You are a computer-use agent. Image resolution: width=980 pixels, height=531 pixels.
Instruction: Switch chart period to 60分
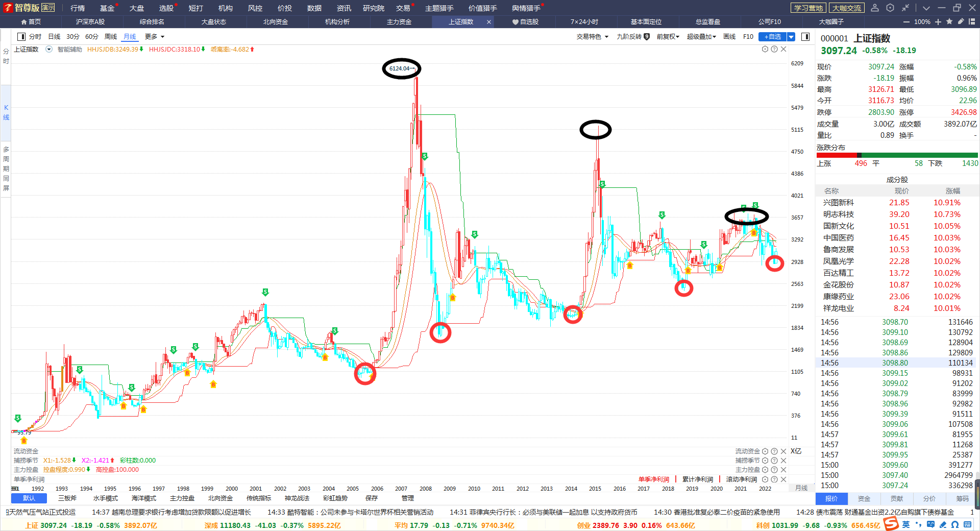tap(92, 37)
